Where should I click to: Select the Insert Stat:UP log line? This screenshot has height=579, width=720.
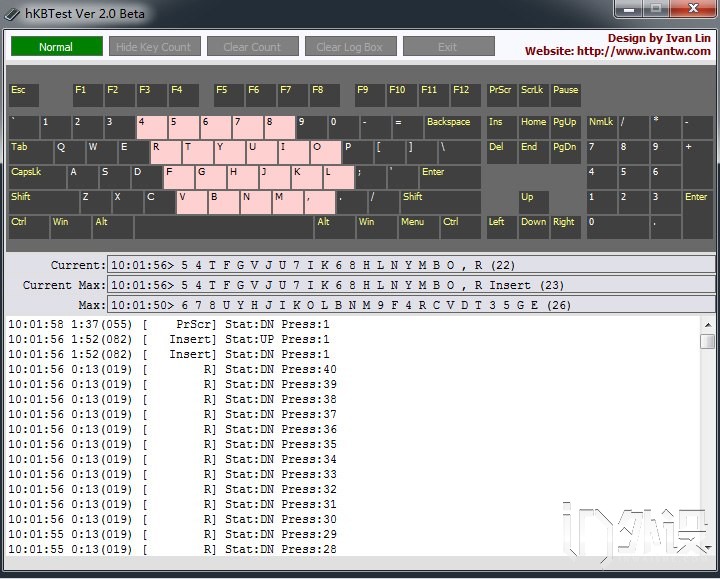pos(169,339)
